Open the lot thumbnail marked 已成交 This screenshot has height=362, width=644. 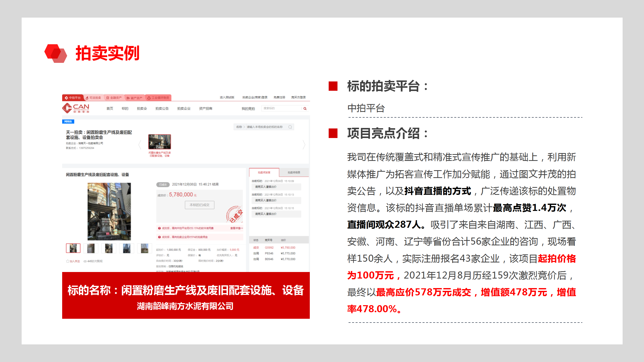pos(160,142)
